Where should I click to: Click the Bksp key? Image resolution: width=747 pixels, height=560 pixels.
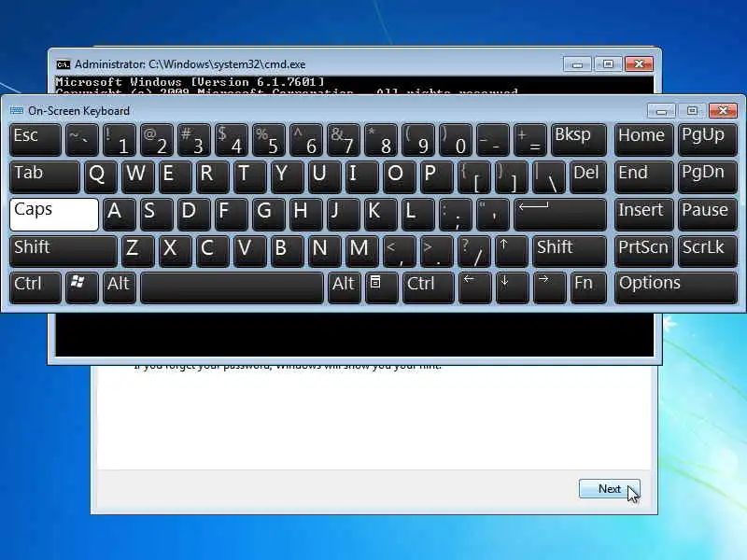579,139
